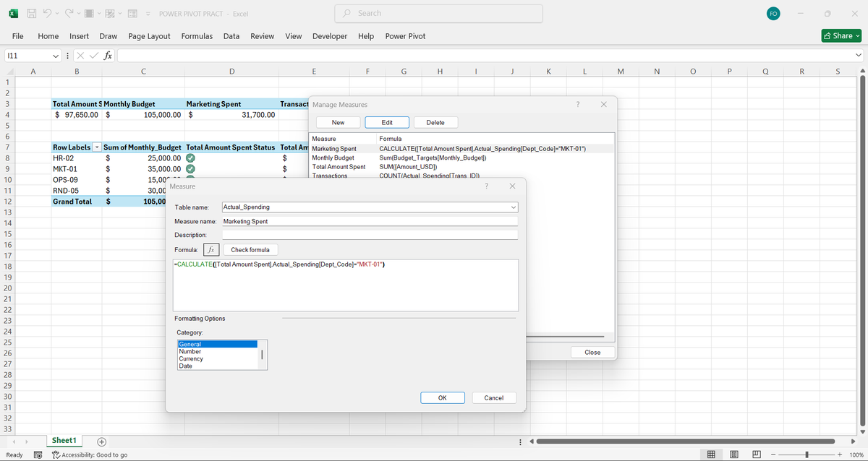Click the formula bar Enter checkmark icon
The image size is (868, 461).
(x=94, y=56)
